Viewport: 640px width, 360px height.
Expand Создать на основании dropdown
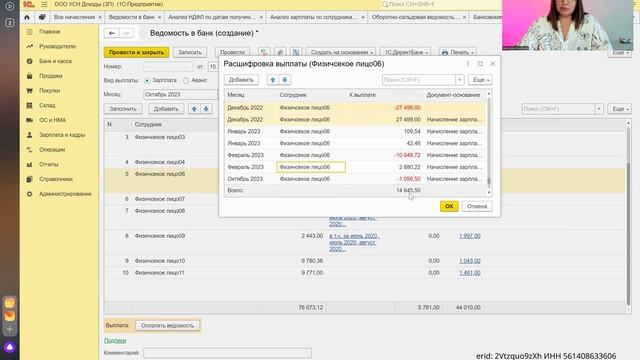point(341,52)
